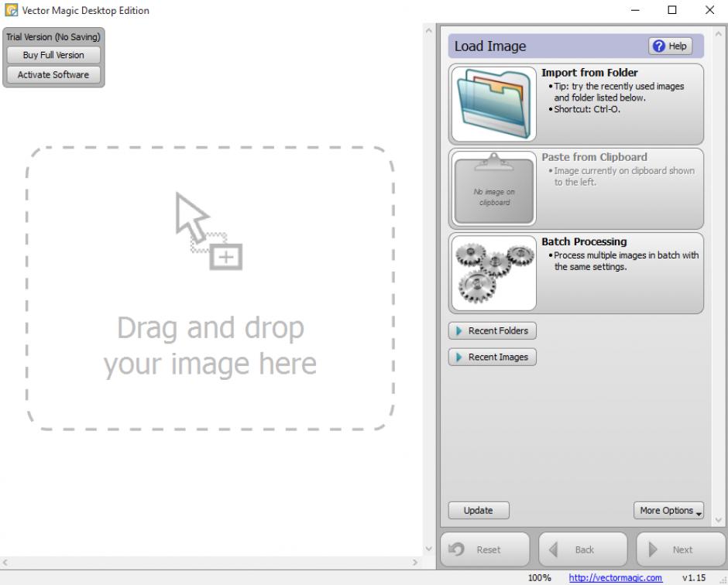Click the Import from Folder icon
The image size is (728, 585).
pyautogui.click(x=493, y=104)
